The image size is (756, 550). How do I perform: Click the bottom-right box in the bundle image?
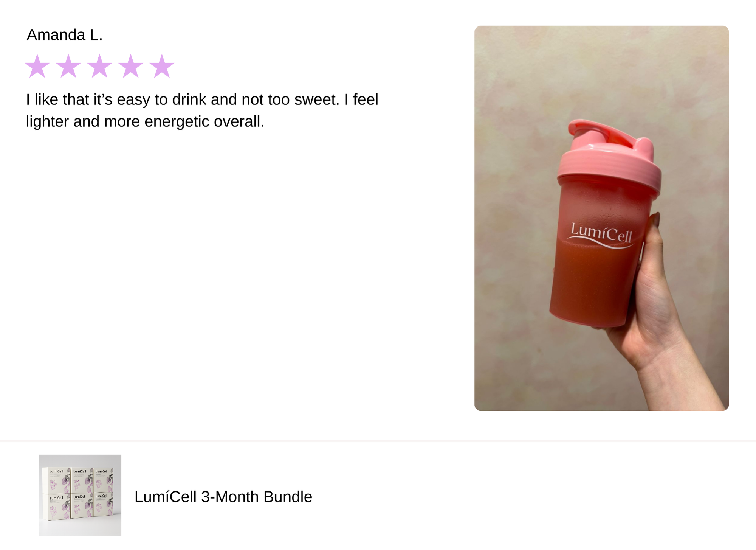[104, 505]
